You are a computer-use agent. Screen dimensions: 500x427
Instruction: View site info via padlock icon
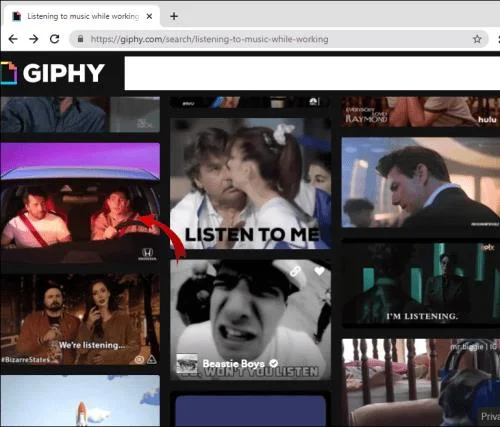(x=80, y=39)
